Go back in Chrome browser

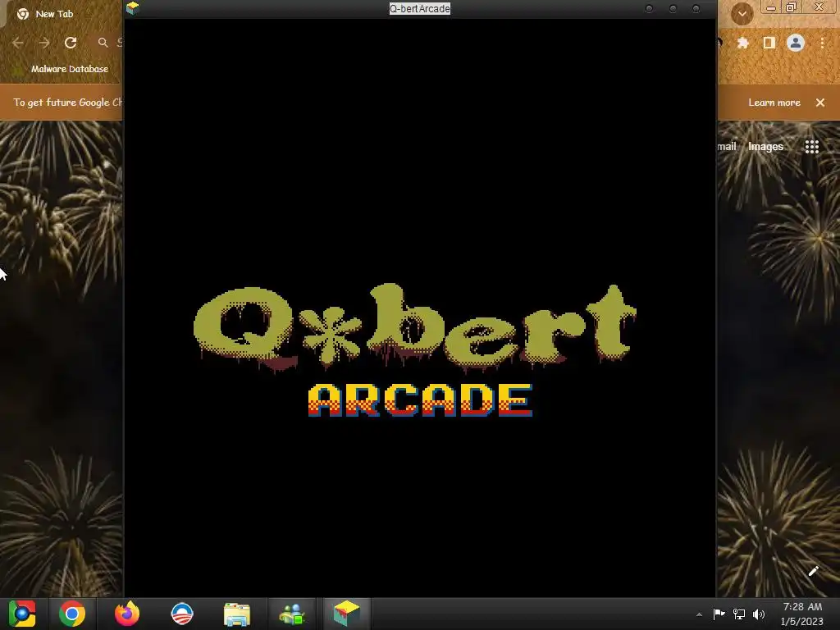pyautogui.click(x=18, y=43)
